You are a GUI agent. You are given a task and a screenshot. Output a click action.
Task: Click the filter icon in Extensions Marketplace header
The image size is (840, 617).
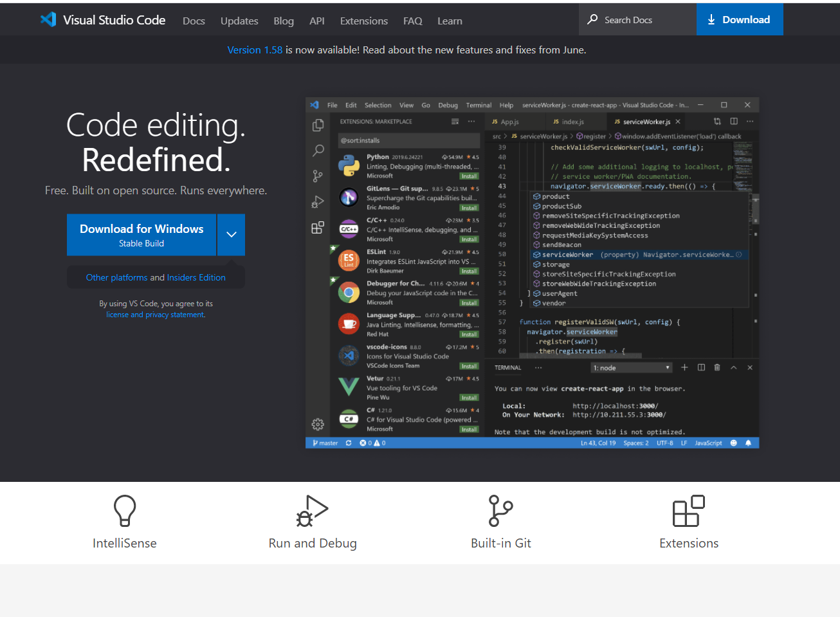(455, 122)
